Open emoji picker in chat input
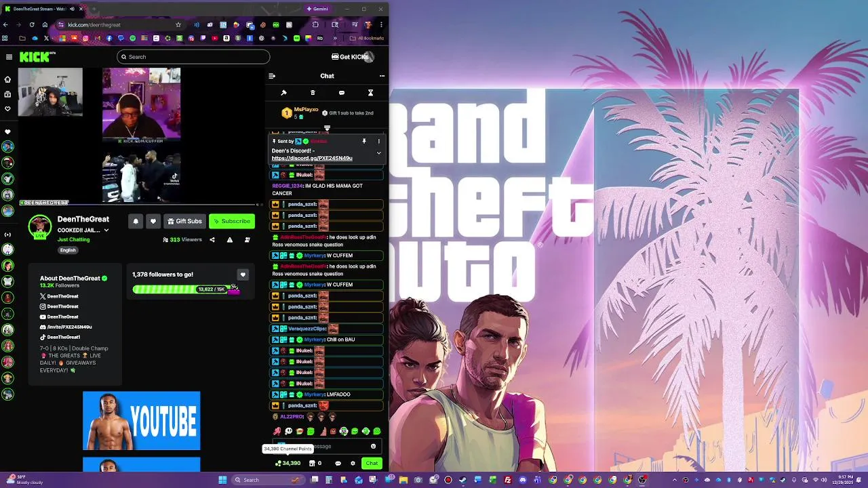The width and height of the screenshot is (868, 488). coord(373,446)
